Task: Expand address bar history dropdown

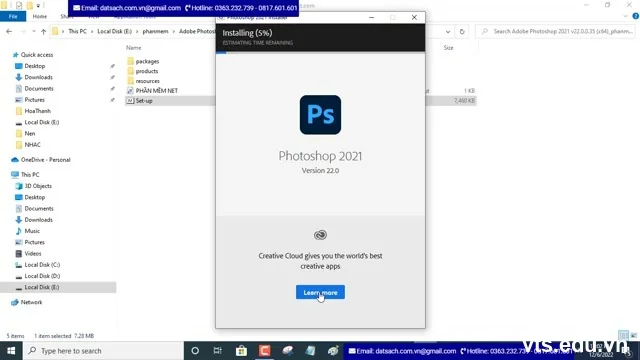Action: pos(448,31)
